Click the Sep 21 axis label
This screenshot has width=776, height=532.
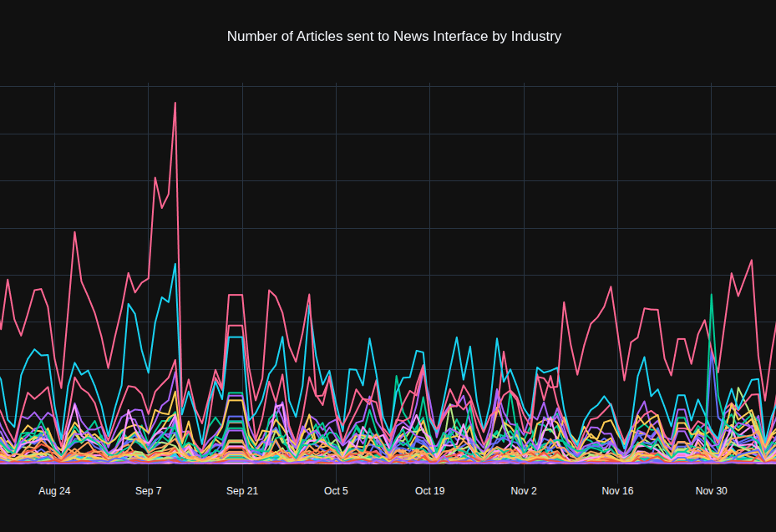tap(242, 491)
